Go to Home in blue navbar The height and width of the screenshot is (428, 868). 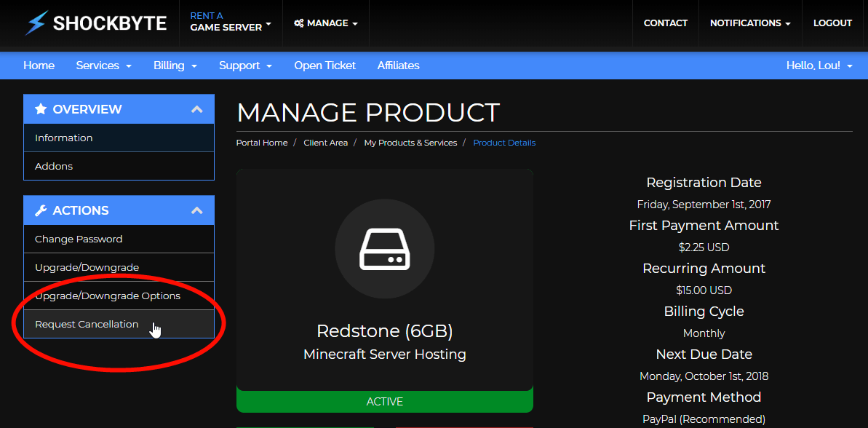39,66
